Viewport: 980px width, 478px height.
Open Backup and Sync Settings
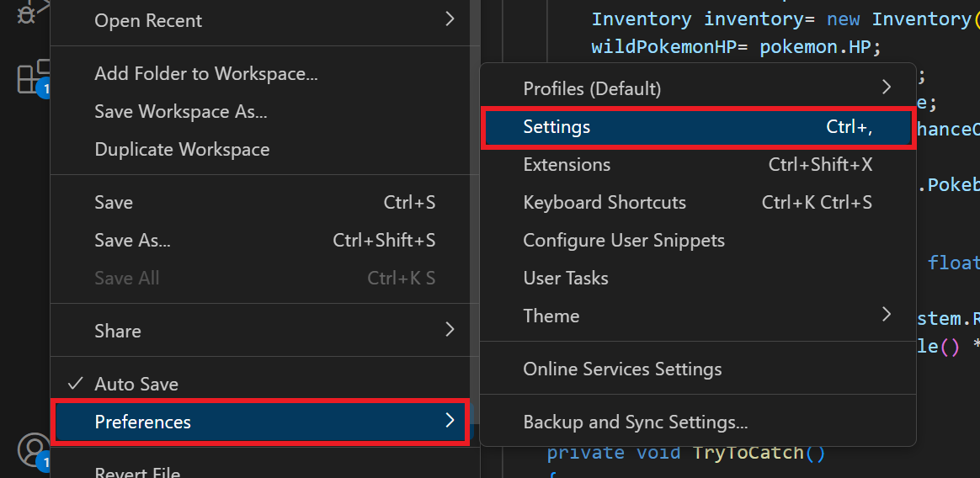coord(697,422)
